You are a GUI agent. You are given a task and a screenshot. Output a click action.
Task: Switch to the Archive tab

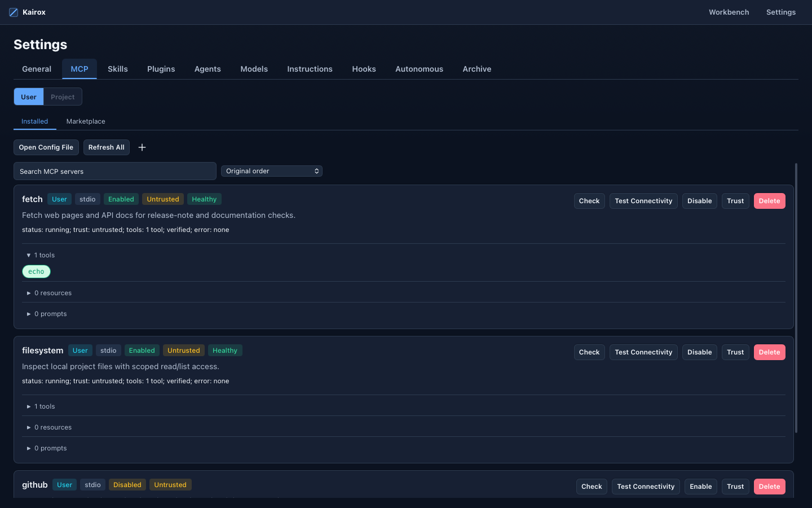tap(477, 69)
